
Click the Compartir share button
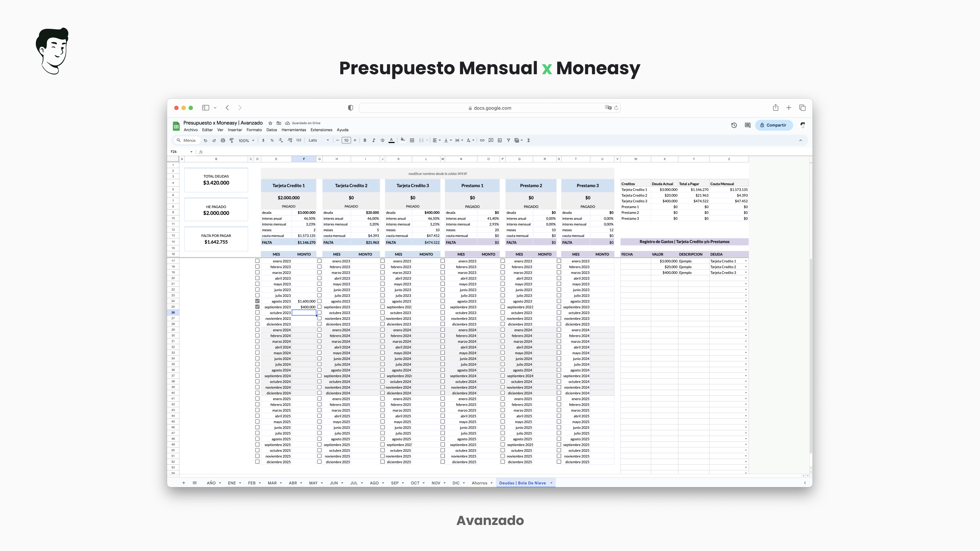(x=773, y=125)
